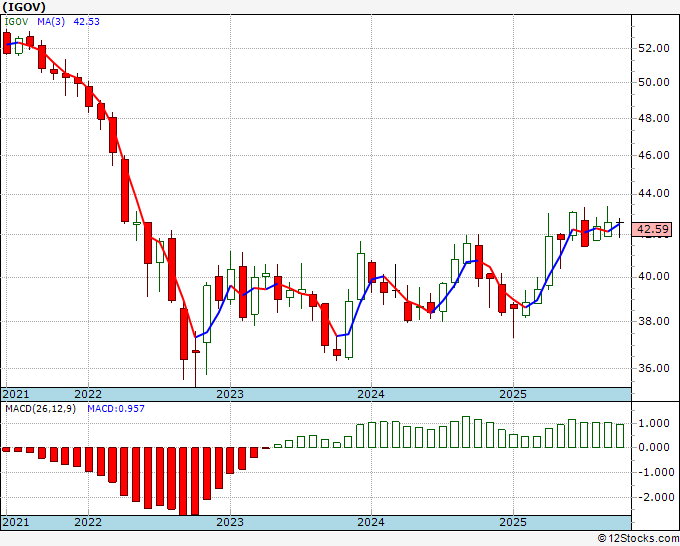Click the (IGOV) chart title

(24, 7)
